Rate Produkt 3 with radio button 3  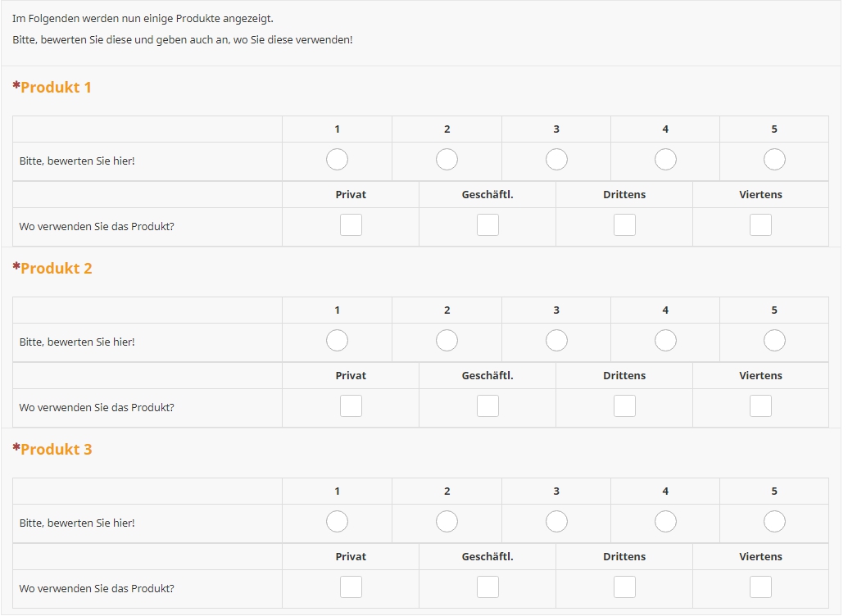pyautogui.click(x=556, y=522)
